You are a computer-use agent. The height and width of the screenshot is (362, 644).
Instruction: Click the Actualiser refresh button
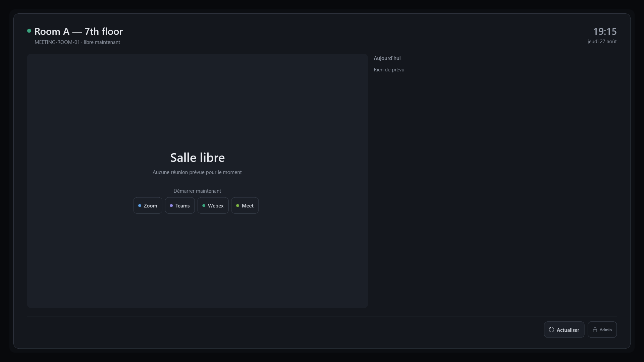click(564, 330)
